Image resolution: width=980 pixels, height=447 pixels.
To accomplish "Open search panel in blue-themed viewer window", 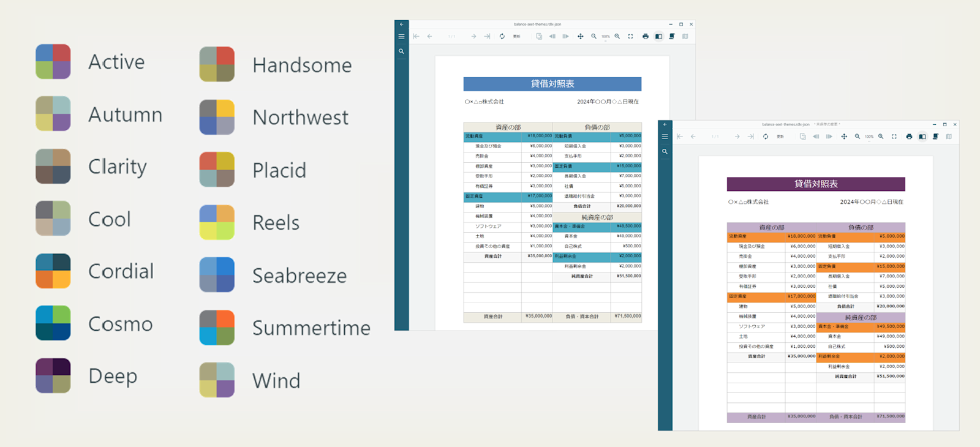I will coord(401,51).
